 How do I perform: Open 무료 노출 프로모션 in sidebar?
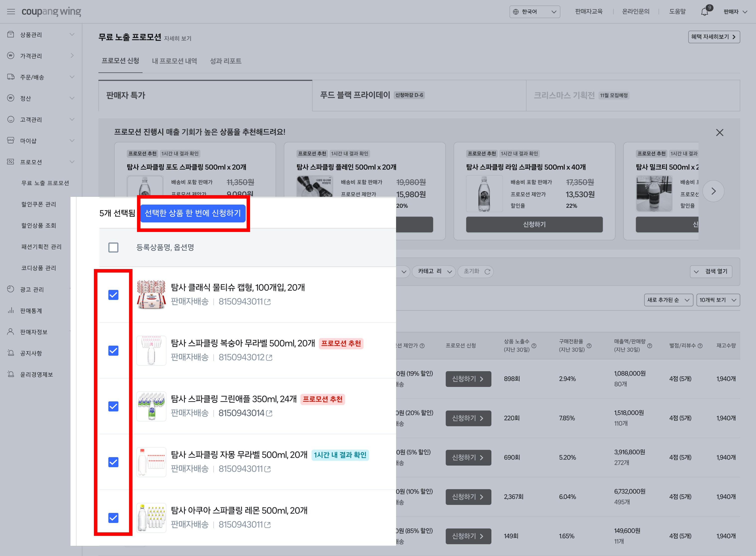45,183
